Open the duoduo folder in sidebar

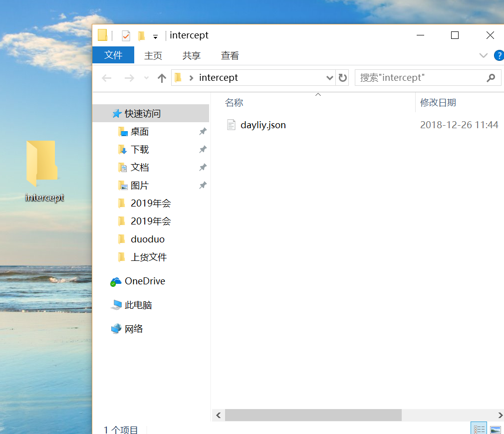[x=148, y=239]
